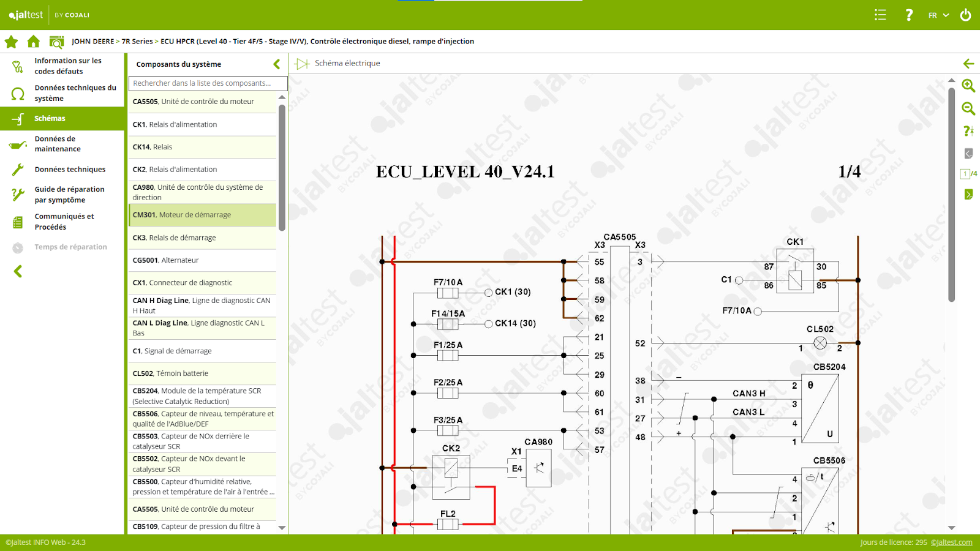Select the Schémas menu item

click(x=62, y=118)
